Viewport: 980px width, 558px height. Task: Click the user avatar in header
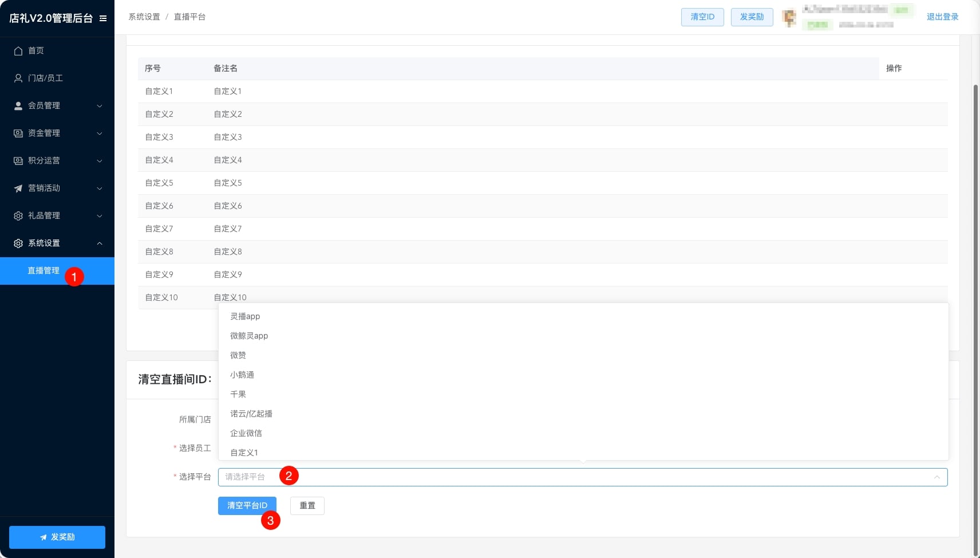click(789, 18)
